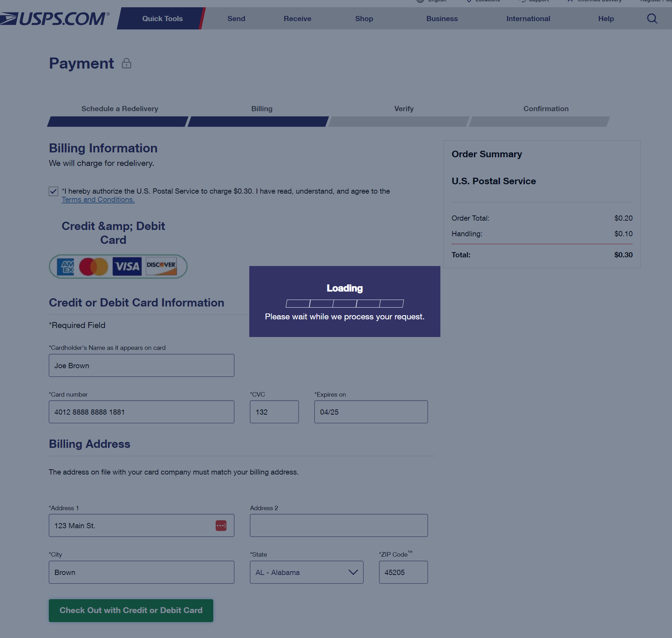The width and height of the screenshot is (672, 638).
Task: Click the Card number input field
Action: coord(142,411)
